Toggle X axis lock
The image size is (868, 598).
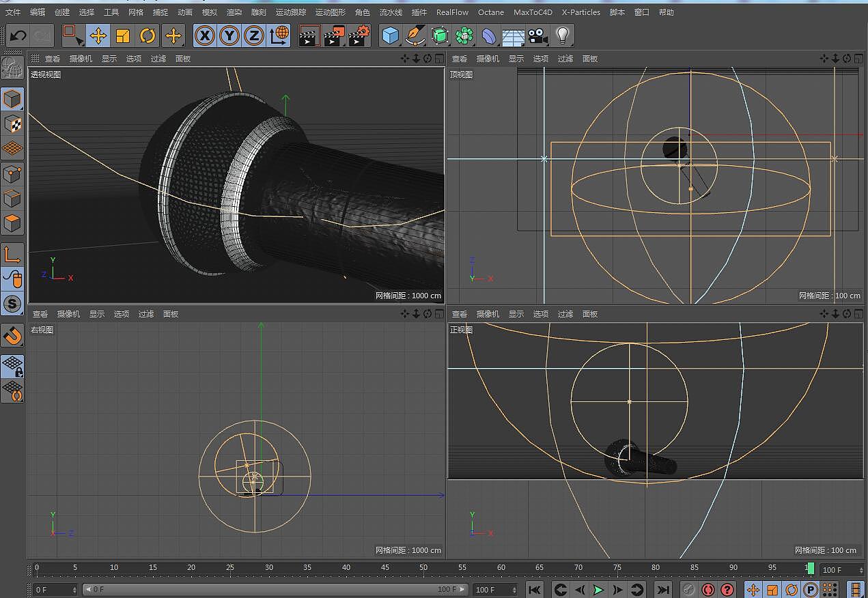(x=205, y=35)
